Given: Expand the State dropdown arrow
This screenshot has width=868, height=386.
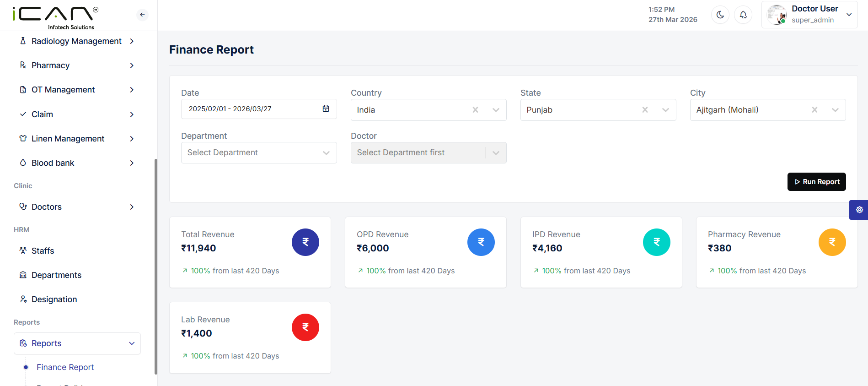Looking at the screenshot, I should pyautogui.click(x=665, y=110).
